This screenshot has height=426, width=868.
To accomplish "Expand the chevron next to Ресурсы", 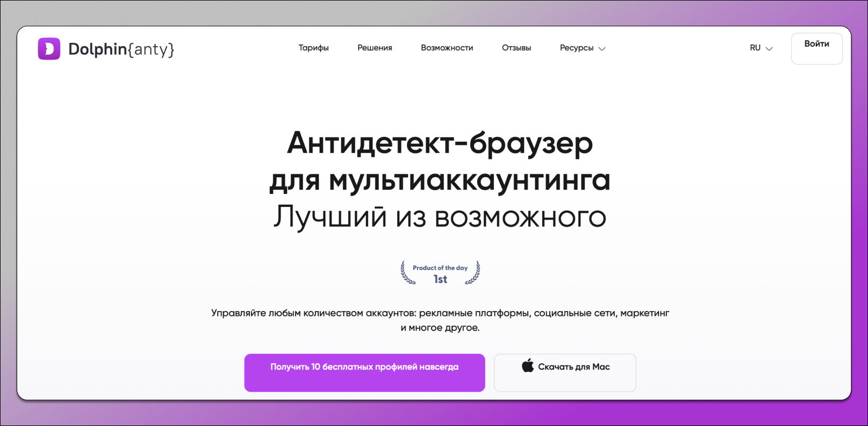I will tap(602, 48).
